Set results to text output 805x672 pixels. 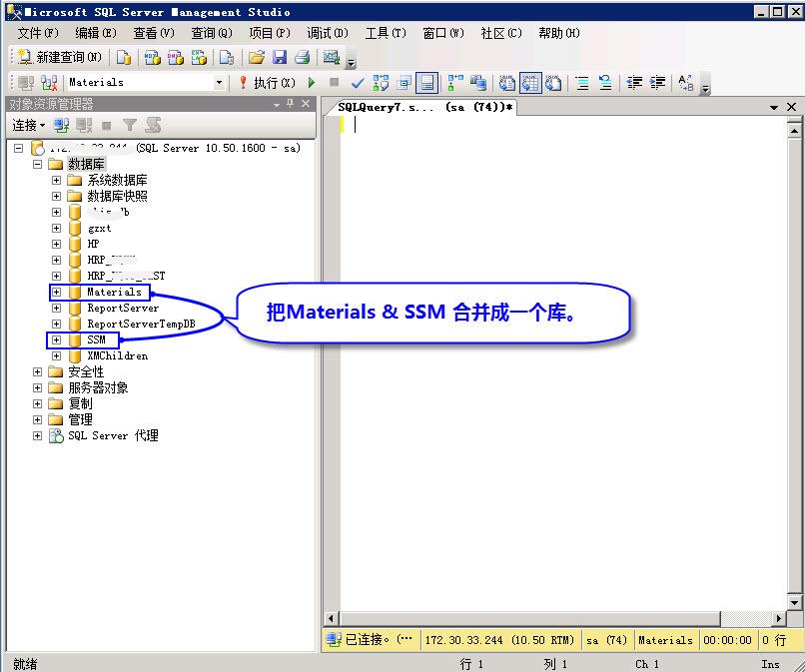tap(507, 83)
